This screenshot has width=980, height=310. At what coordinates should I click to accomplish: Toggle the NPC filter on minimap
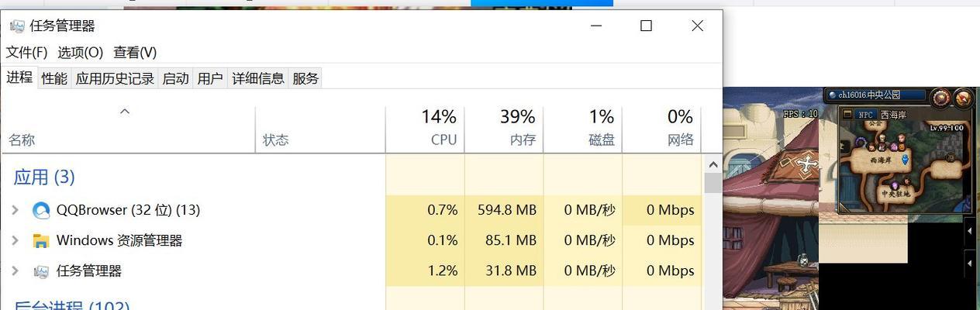pos(866,115)
